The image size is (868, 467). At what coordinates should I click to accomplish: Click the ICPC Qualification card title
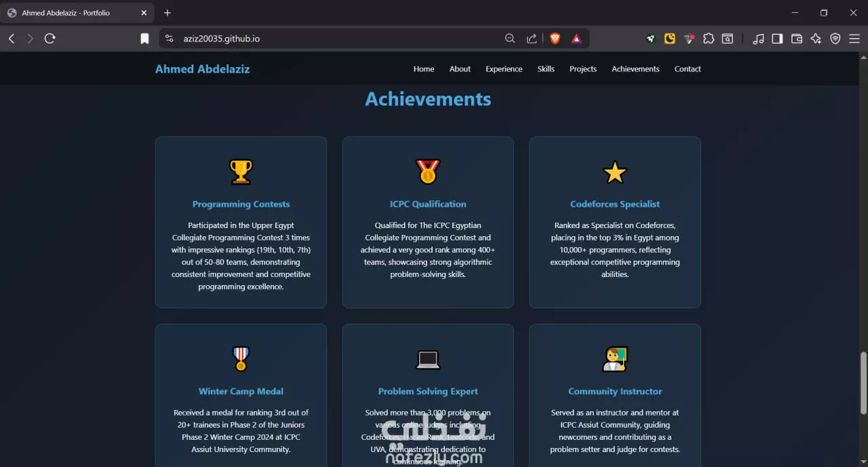428,204
